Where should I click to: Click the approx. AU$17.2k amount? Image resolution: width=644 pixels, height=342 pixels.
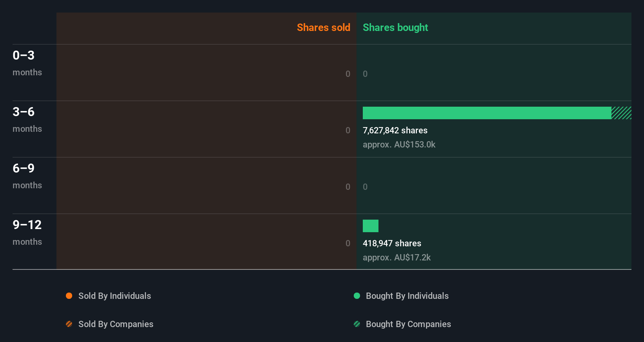click(x=397, y=257)
